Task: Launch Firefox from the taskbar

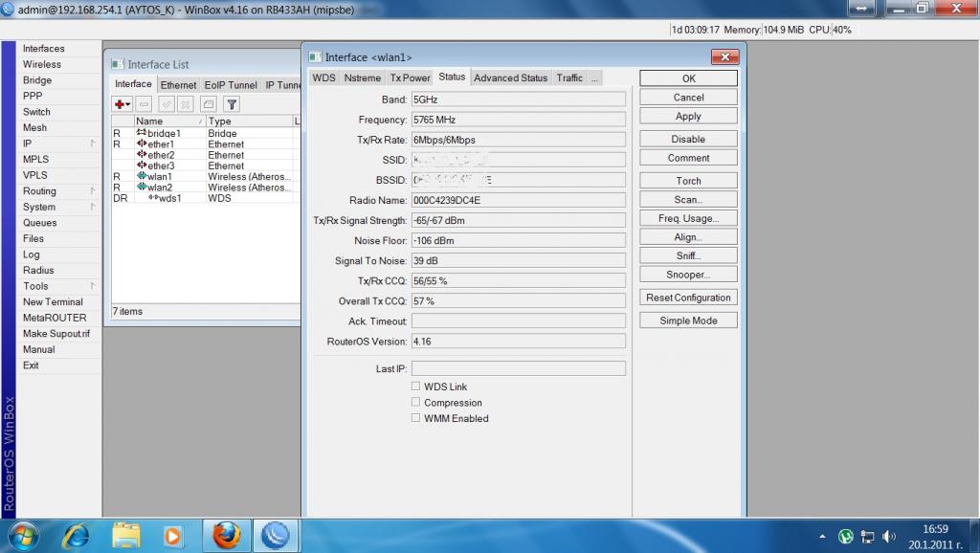Action: coord(226,535)
